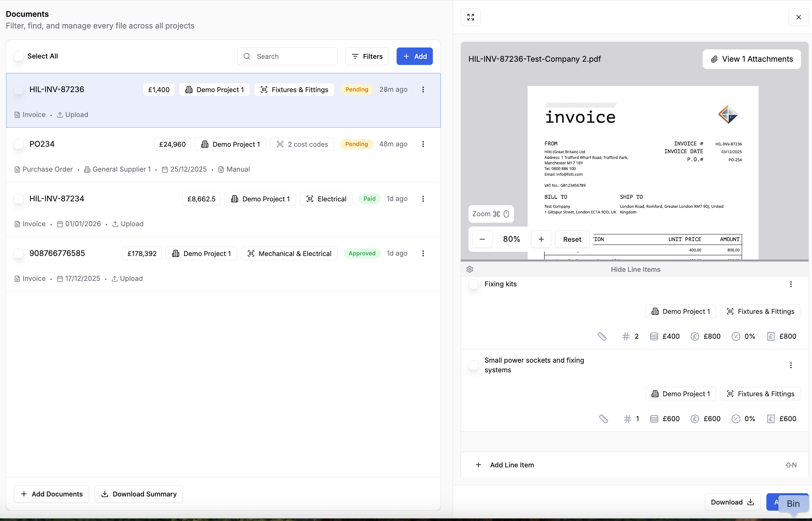Open the three-dot menu for PO234 row
The width and height of the screenshot is (812, 521).
pos(423,144)
